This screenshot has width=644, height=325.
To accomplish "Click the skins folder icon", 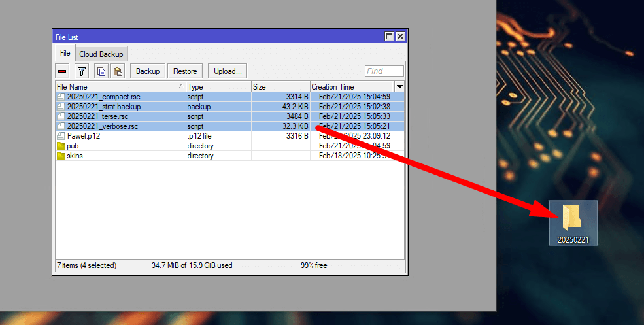I will (61, 156).
